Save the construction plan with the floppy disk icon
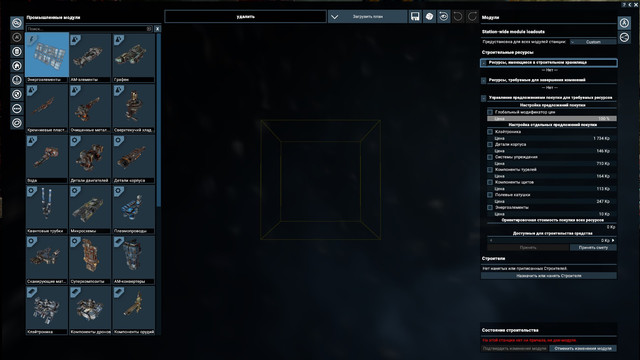The image size is (640, 360). tap(415, 16)
